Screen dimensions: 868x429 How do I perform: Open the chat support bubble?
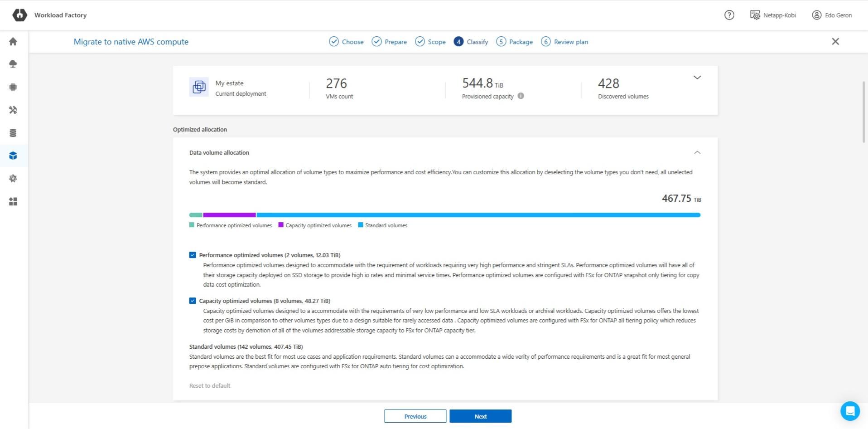[x=850, y=411]
